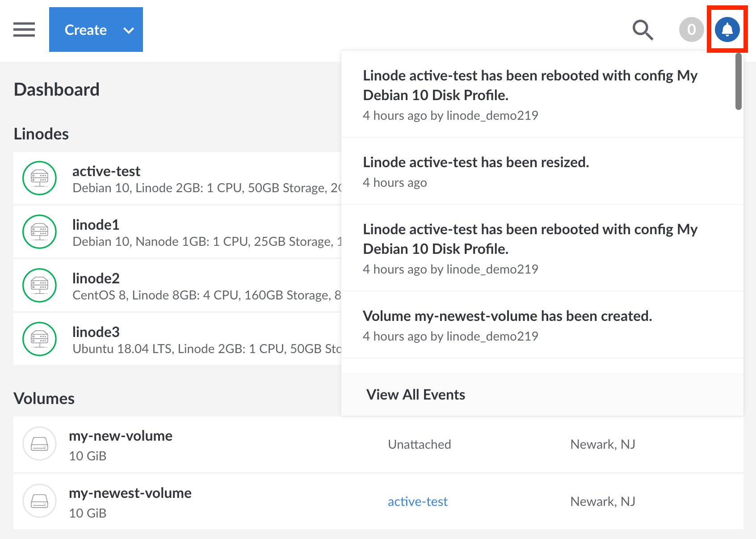Expand the Create dropdown arrow
Viewport: 756px width, 539px height.
click(x=129, y=30)
